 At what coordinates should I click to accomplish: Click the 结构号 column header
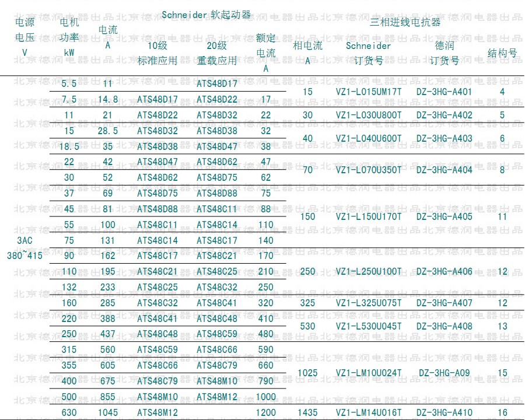(x=502, y=53)
